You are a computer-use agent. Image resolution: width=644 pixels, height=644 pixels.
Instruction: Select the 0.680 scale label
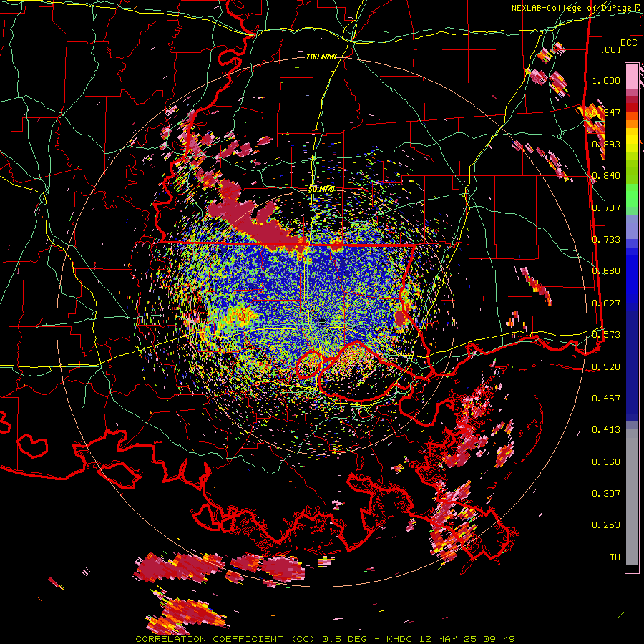[606, 271]
